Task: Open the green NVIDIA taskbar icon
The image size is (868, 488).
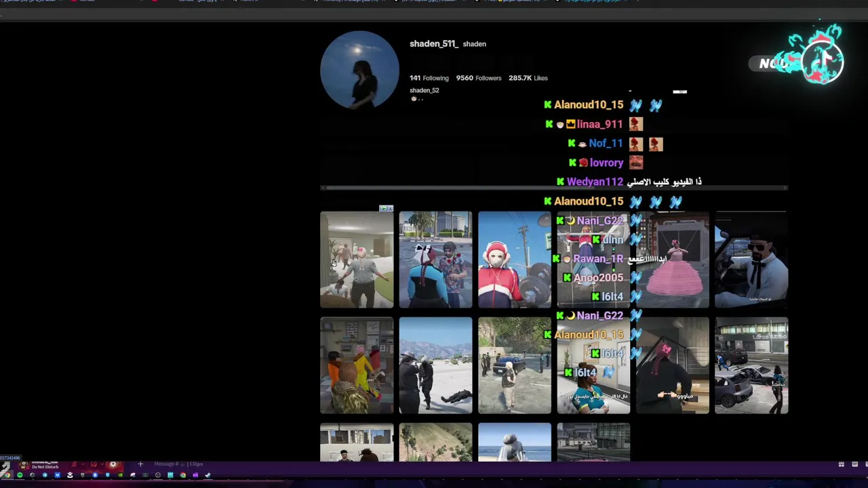Action: (121, 475)
